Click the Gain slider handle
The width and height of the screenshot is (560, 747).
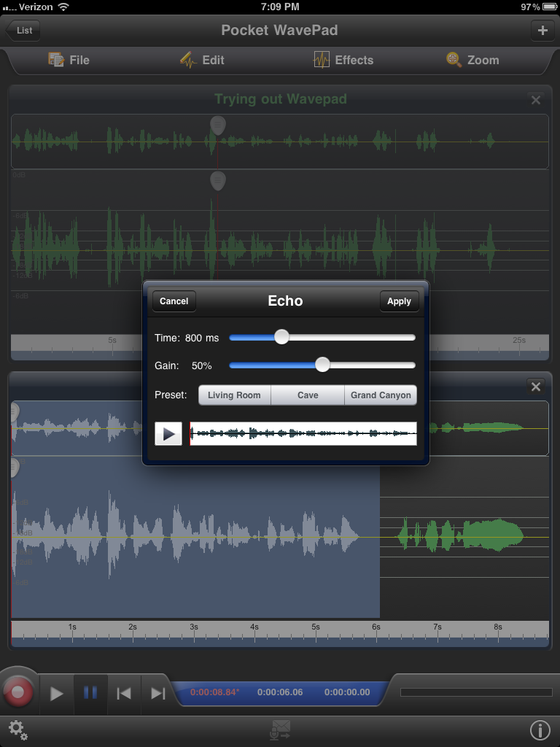[x=322, y=365]
